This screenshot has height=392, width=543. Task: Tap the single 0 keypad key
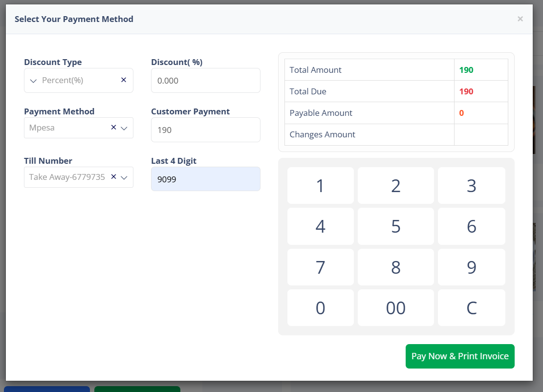tap(320, 308)
